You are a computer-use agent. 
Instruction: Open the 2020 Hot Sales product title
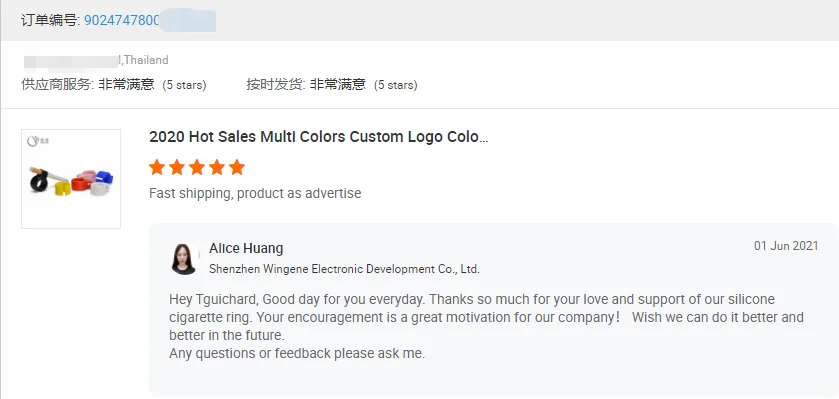(x=319, y=137)
